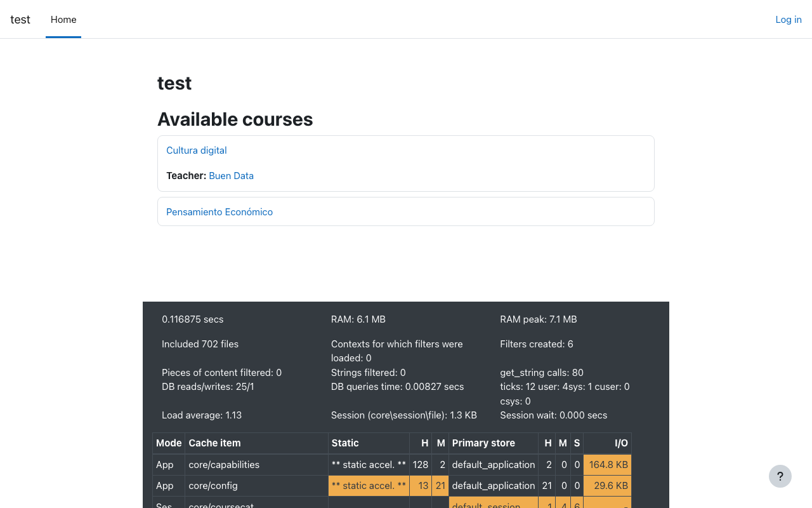
Task: Click the "default_application" store cell
Action: click(x=493, y=464)
